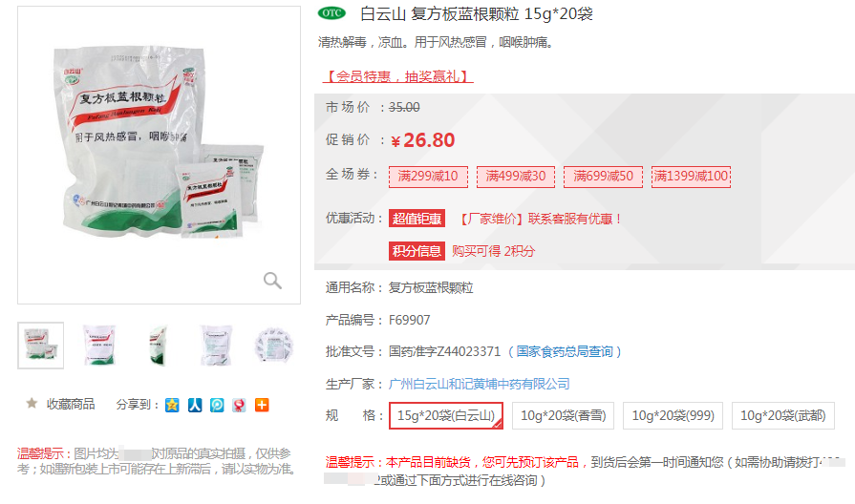Select spec 10g*20袋(武都)

pyautogui.click(x=783, y=416)
